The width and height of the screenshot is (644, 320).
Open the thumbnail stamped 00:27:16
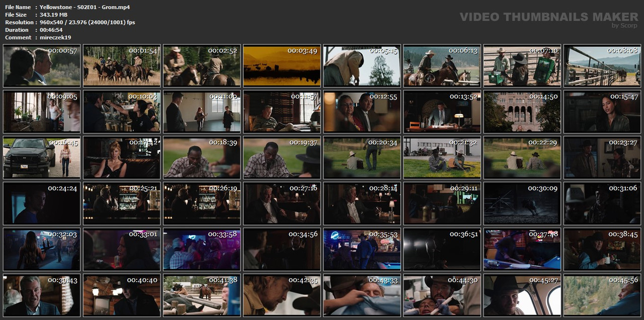coord(282,203)
